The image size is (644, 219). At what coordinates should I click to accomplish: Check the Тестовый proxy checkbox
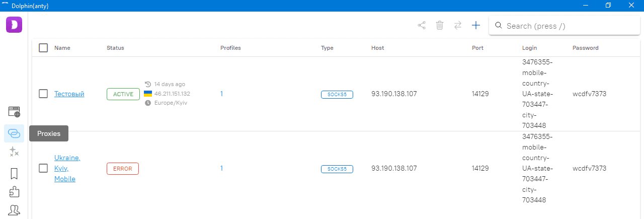(x=43, y=94)
